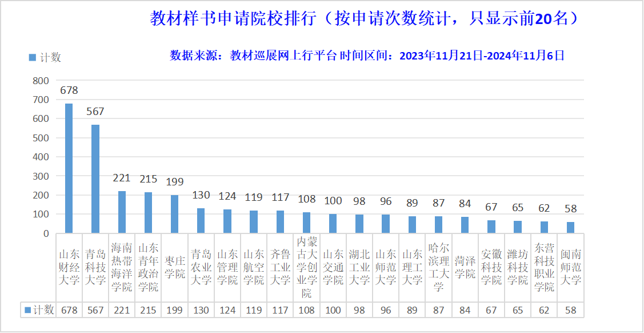Click the 800 value on the vertical axis
Viewport: 644px width, 333px height.
pos(41,81)
